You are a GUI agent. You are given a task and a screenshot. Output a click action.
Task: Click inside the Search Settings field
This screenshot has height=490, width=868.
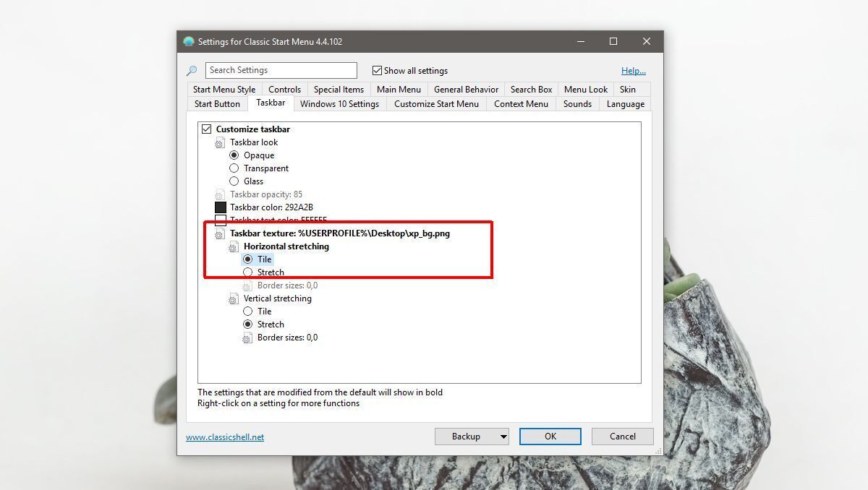[281, 70]
